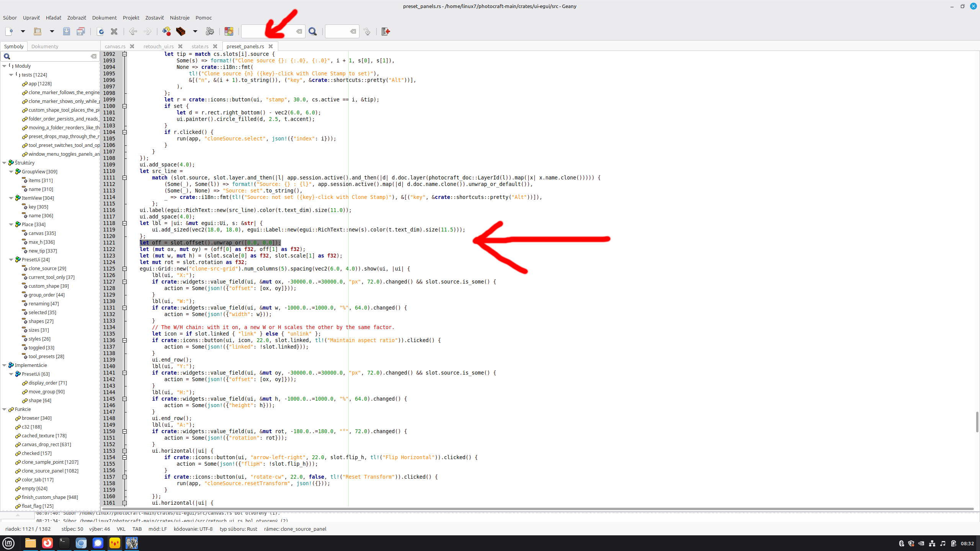Click the magnifier search toolbar icon

313,31
